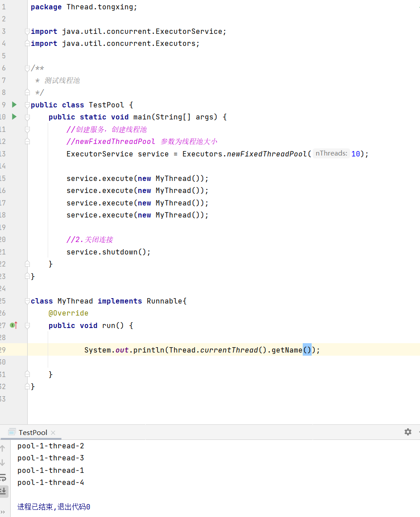Image resolution: width=420 pixels, height=517 pixels.
Task: Collapse the Javadoc comment fold
Action: [x=27, y=68]
